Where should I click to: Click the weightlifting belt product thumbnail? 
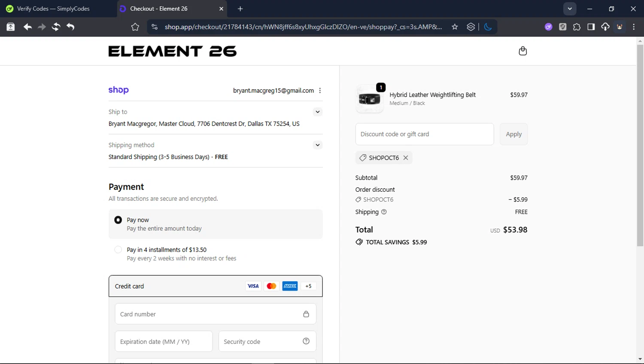pyautogui.click(x=370, y=99)
